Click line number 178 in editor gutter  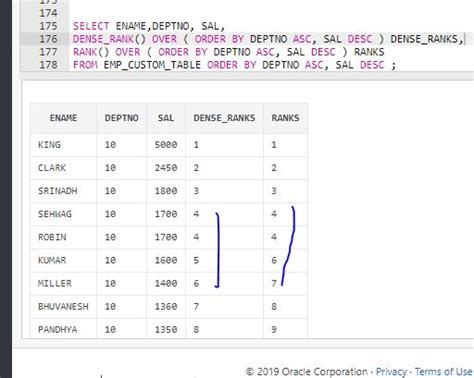(48, 65)
